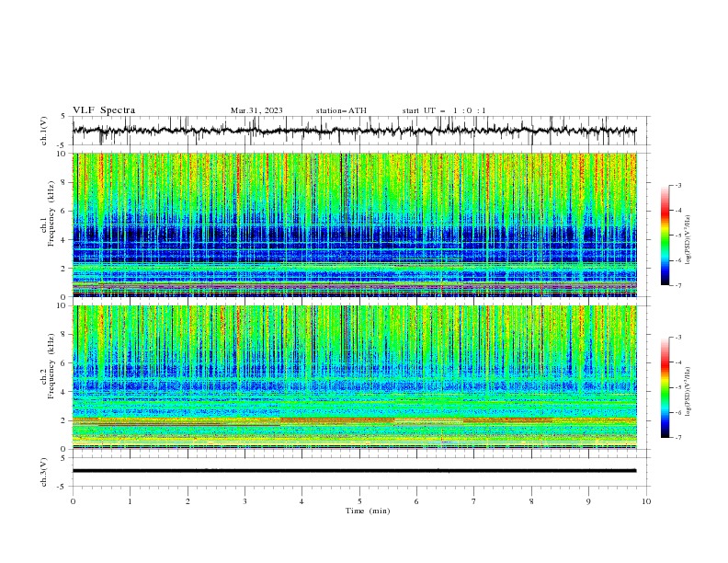This screenshot has width=728, height=563.
Task: Click the ch.1 voltage waveform trace
Action: pos(355,131)
